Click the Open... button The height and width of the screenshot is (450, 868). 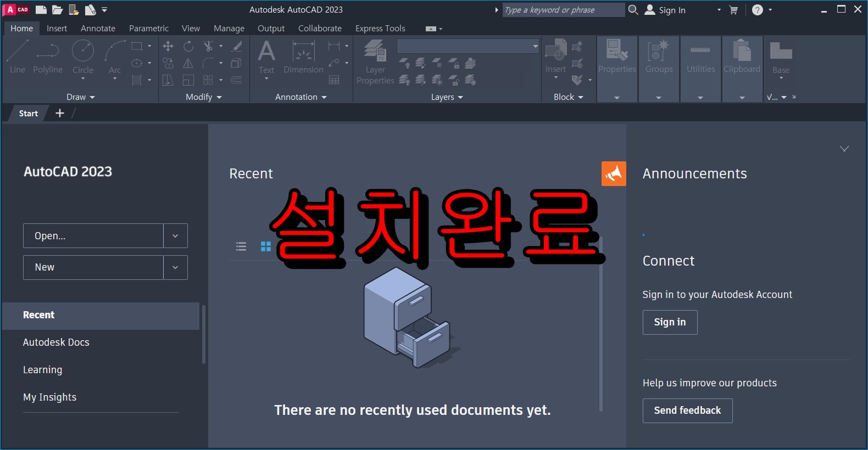pyautogui.click(x=93, y=236)
